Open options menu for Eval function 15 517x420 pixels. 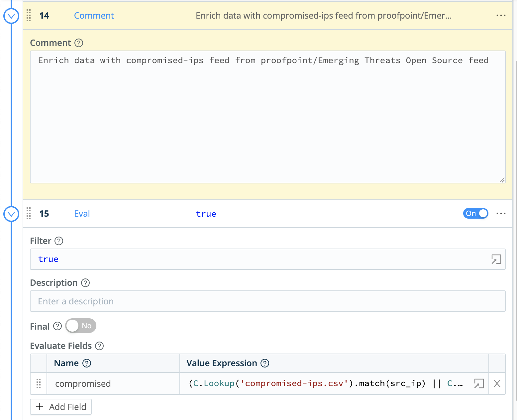point(501,213)
